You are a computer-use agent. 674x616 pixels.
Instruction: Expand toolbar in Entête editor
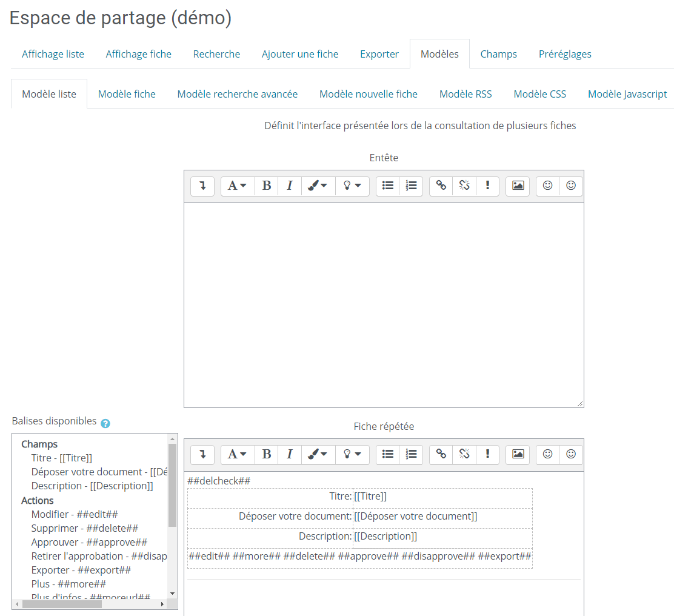pos(202,186)
